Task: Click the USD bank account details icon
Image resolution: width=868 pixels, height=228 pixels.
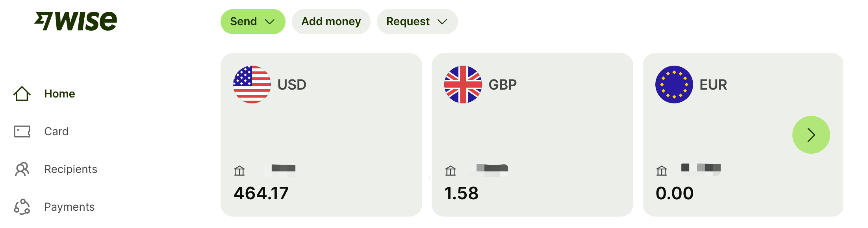Action: pyautogui.click(x=239, y=171)
